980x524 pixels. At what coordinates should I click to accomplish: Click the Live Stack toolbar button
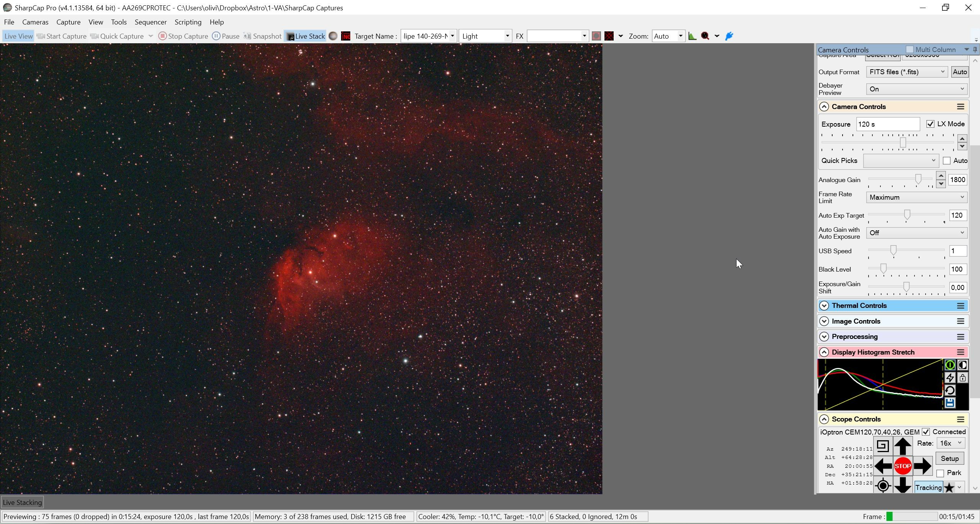coord(305,36)
